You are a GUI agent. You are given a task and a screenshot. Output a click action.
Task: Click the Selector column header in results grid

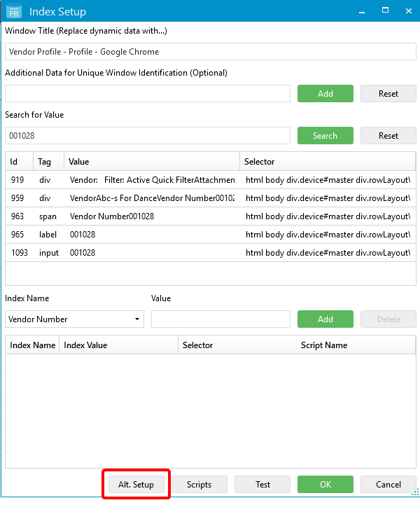(328, 161)
